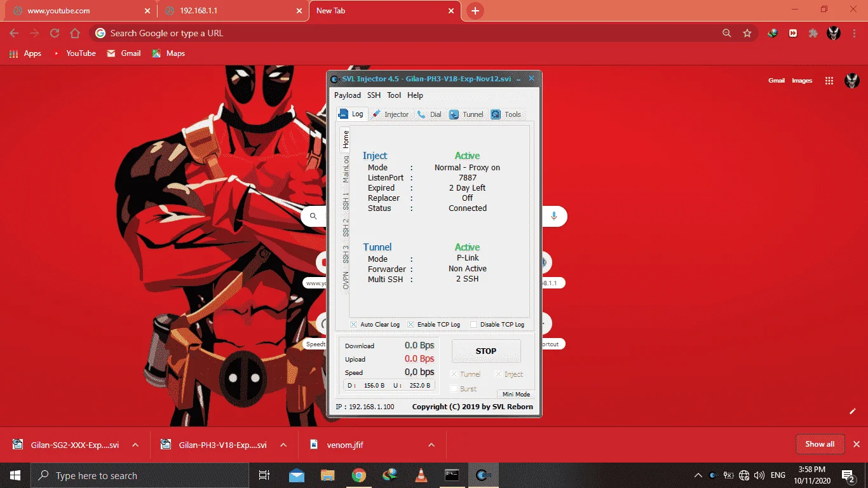The height and width of the screenshot is (488, 868).
Task: Toggle the Auto Clear Log checkbox
Action: click(x=354, y=324)
